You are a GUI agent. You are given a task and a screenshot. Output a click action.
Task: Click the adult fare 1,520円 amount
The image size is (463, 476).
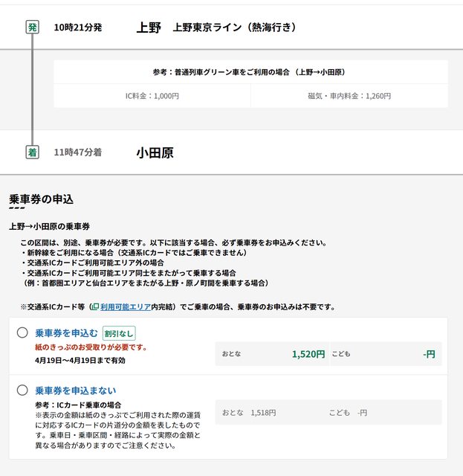[308, 354]
